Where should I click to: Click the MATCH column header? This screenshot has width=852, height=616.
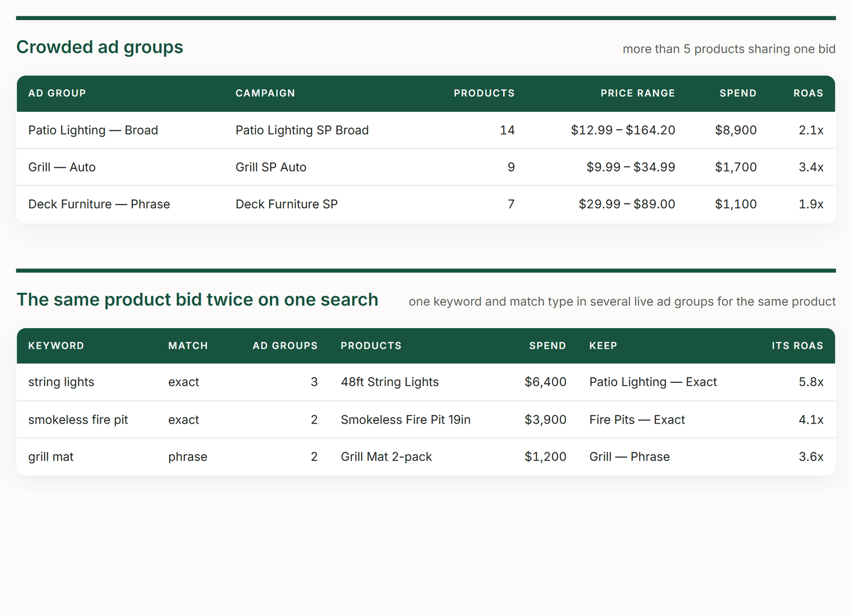(188, 346)
